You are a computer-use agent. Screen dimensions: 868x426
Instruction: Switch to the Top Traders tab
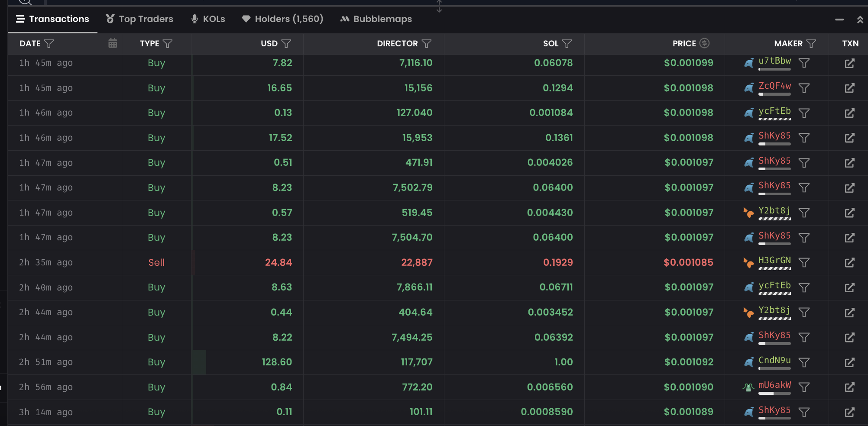(139, 19)
